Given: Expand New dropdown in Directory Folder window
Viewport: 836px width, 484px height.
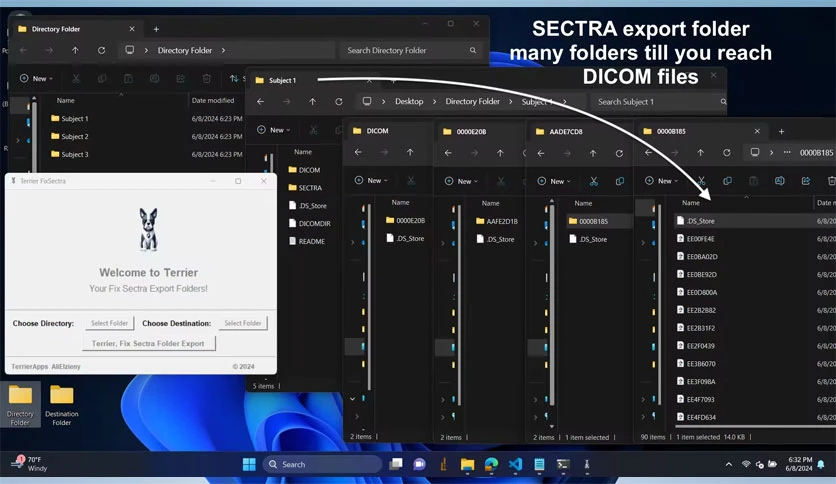Looking at the screenshot, I should point(36,78).
